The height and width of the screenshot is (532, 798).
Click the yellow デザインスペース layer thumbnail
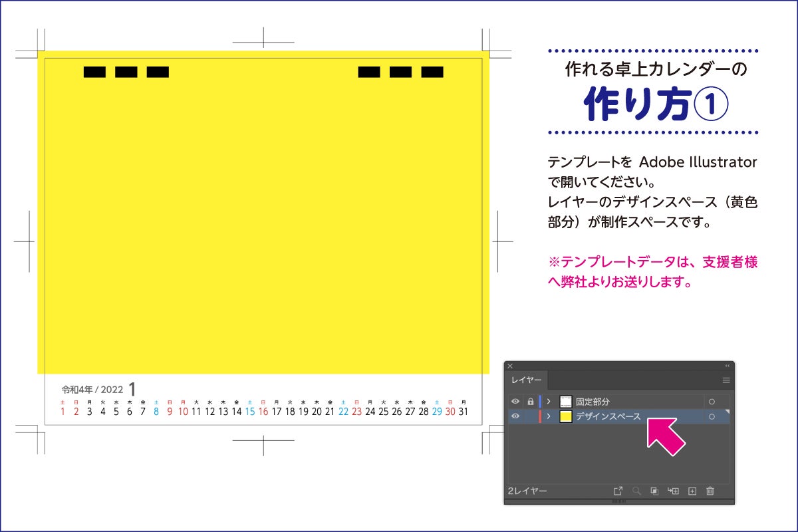coord(566,416)
